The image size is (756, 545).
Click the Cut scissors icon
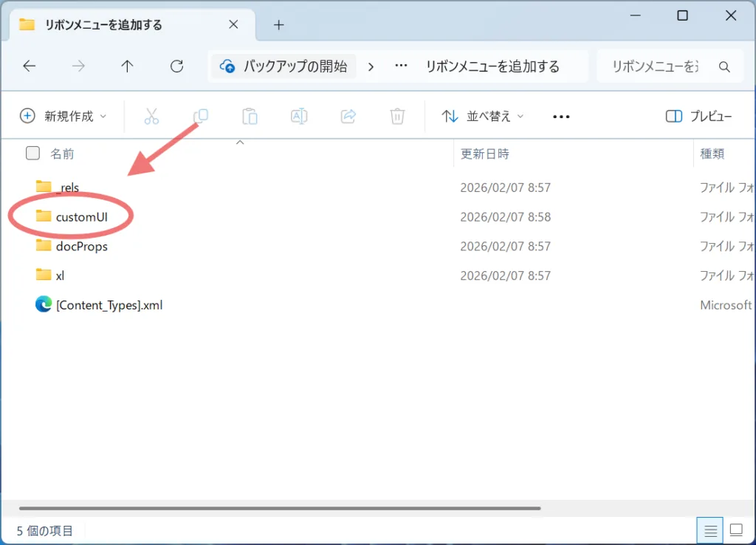click(x=151, y=116)
